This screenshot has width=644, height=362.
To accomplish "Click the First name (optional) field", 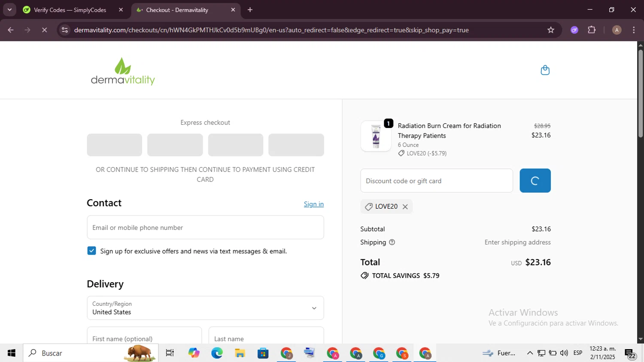I will [144, 336].
